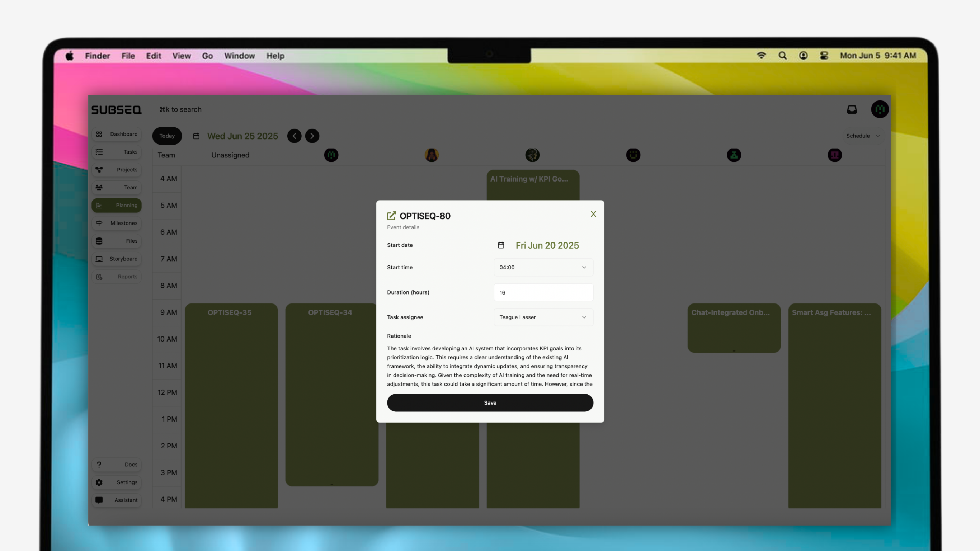
Task: Go to previous day arrow
Action: [294, 136]
